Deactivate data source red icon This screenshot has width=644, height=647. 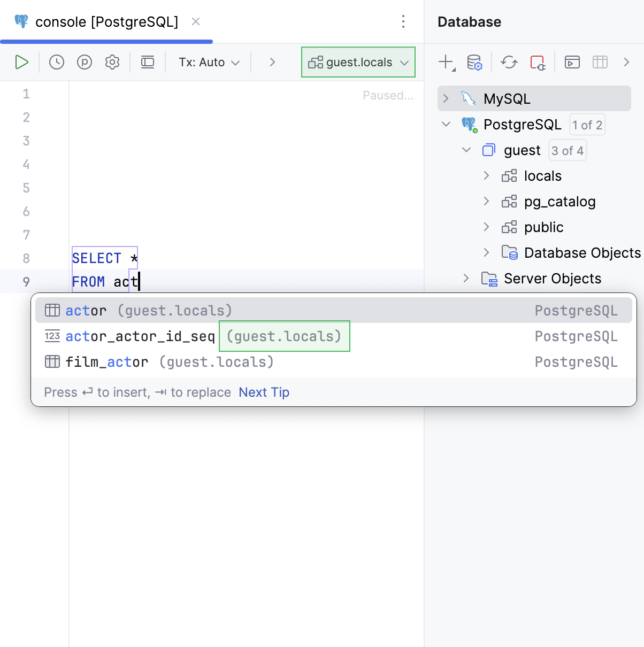click(x=537, y=62)
